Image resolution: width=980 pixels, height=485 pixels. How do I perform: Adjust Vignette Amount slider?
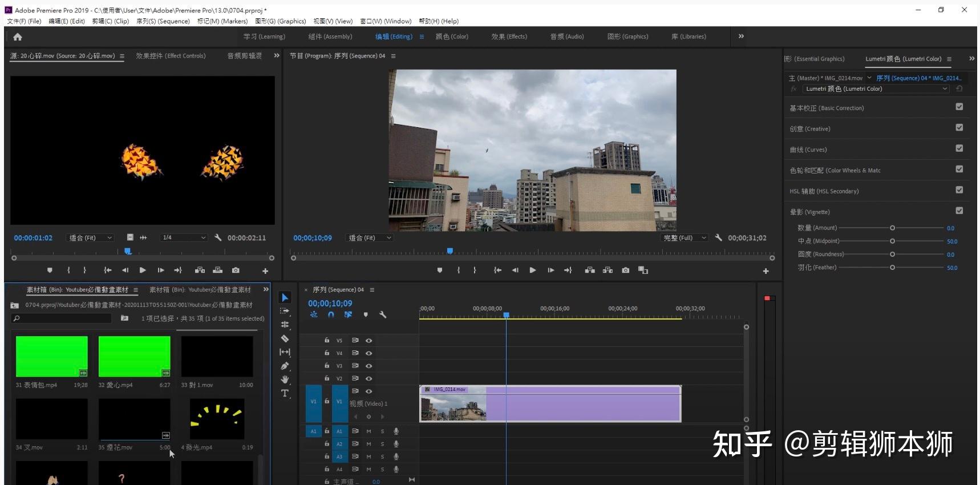click(892, 228)
